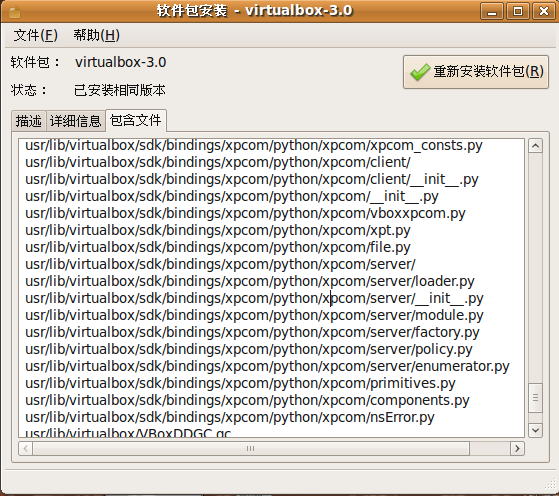
Task: Click the vertical scrollbar thumb
Action: coord(535,398)
